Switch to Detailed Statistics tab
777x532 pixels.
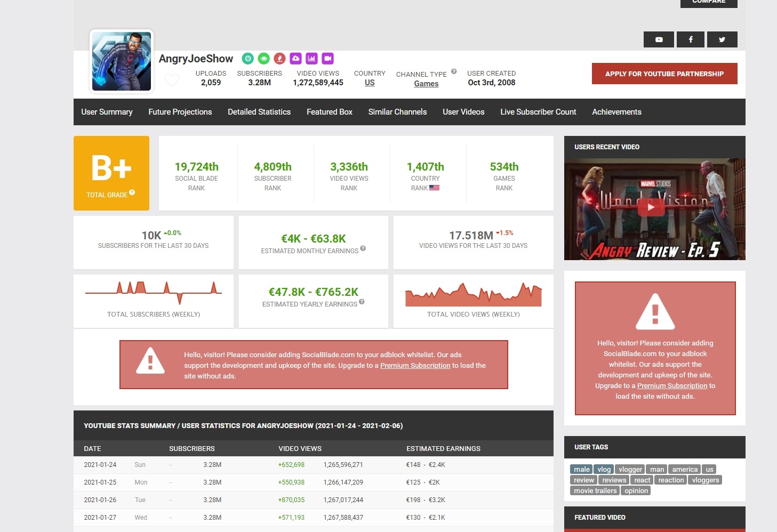point(259,112)
